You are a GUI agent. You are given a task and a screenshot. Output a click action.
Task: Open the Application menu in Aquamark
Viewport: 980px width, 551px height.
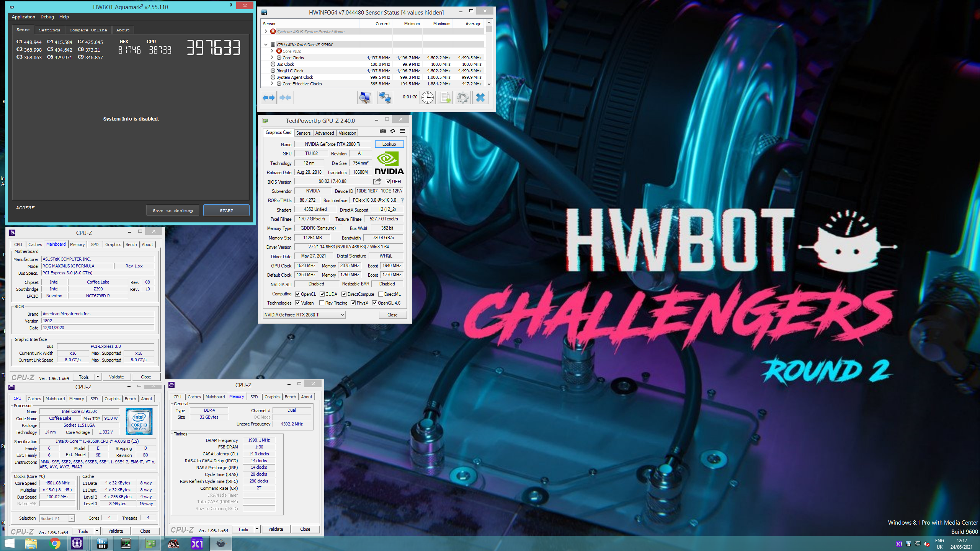(23, 17)
